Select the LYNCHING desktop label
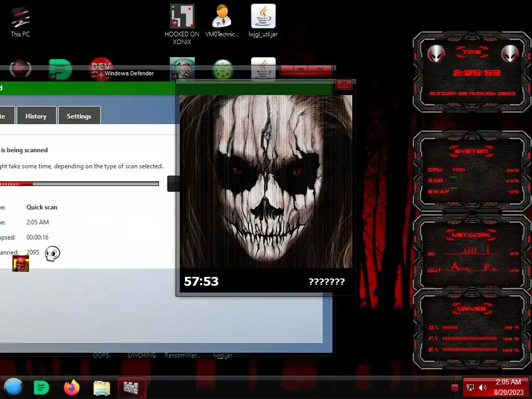This screenshot has height=399, width=532. [x=141, y=355]
